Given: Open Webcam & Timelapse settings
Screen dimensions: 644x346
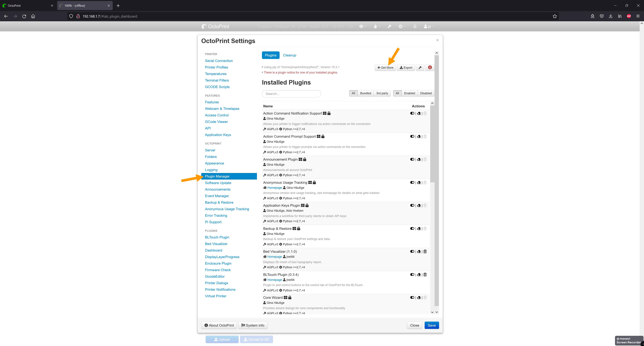Looking at the screenshot, I should (222, 109).
